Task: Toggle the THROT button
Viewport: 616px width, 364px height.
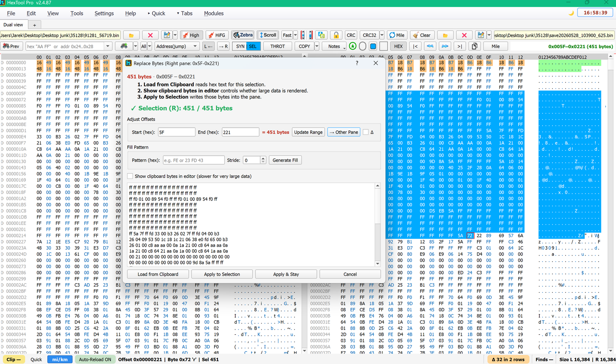Action: click(x=278, y=46)
